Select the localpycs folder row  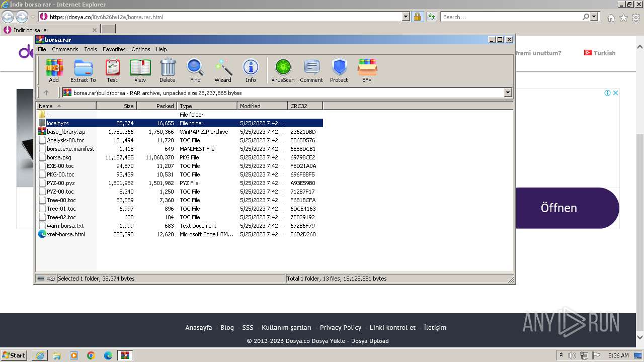tap(180, 123)
